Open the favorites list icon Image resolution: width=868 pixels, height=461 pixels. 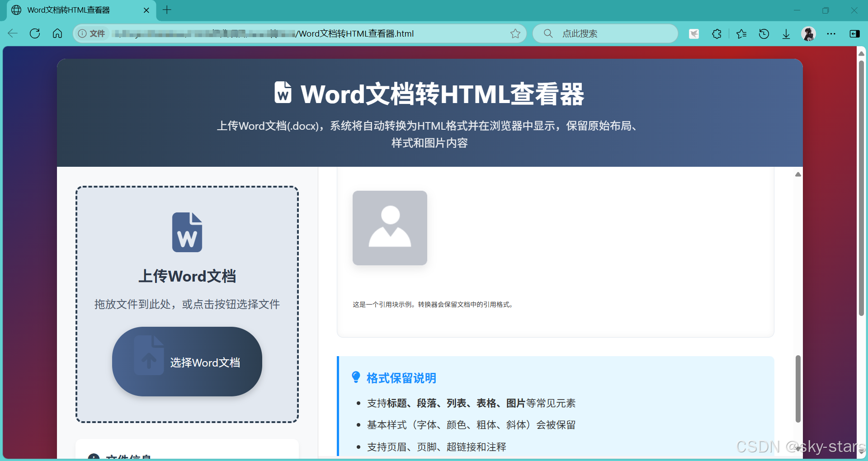pos(741,33)
